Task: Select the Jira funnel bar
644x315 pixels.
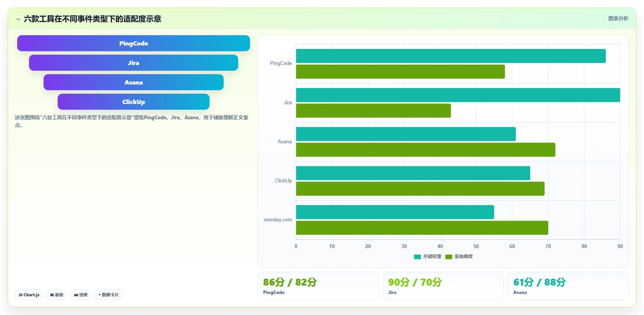Action: (x=134, y=63)
